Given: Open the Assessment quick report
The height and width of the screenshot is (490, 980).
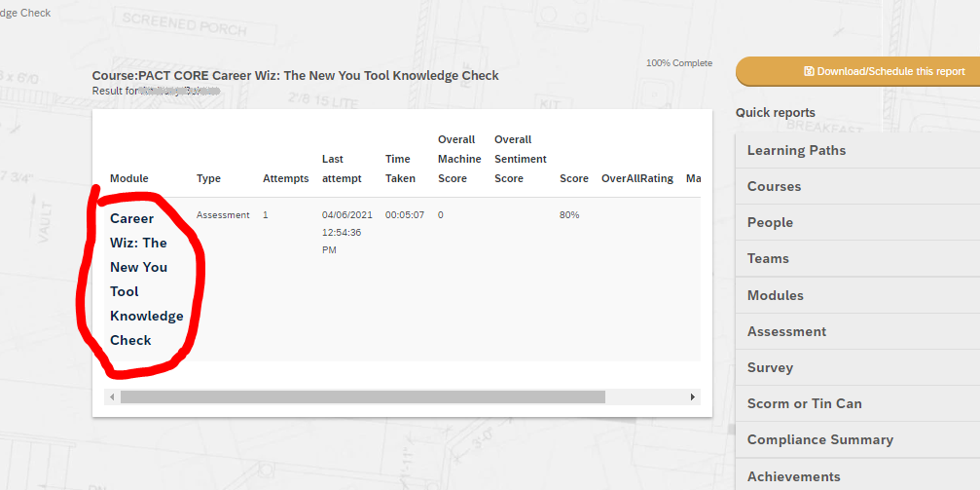Looking at the screenshot, I should click(x=786, y=331).
